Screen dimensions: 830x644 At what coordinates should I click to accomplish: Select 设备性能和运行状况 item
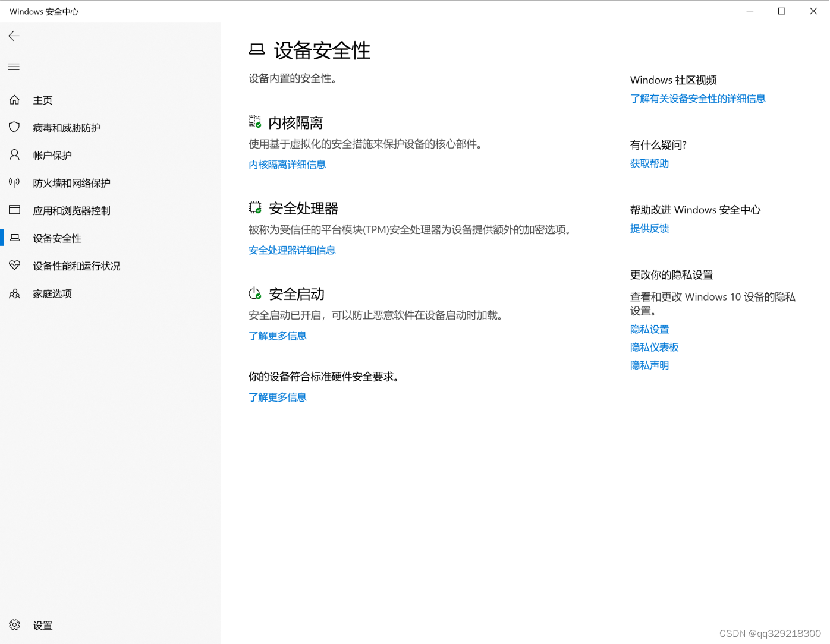[x=111, y=266]
